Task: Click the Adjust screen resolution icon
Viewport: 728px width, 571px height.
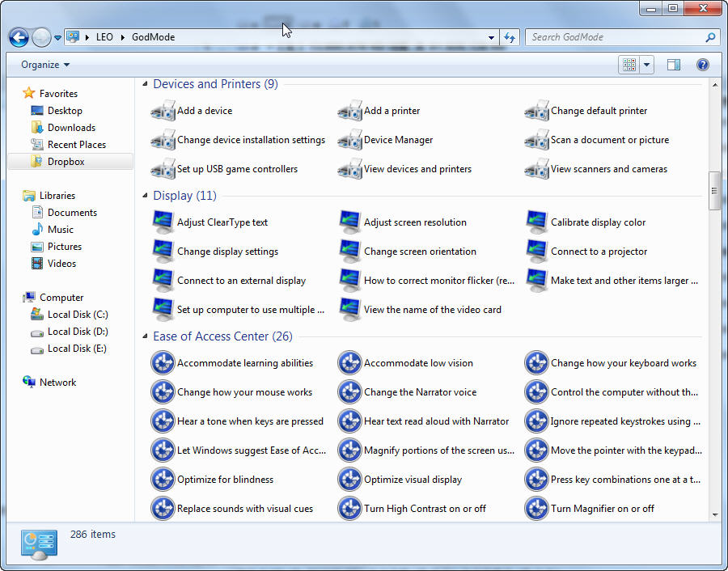Action: pos(349,222)
